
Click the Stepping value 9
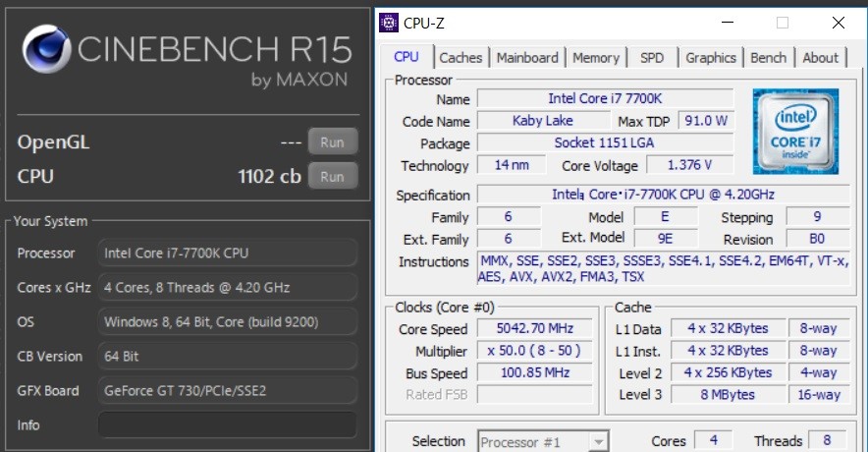point(818,216)
